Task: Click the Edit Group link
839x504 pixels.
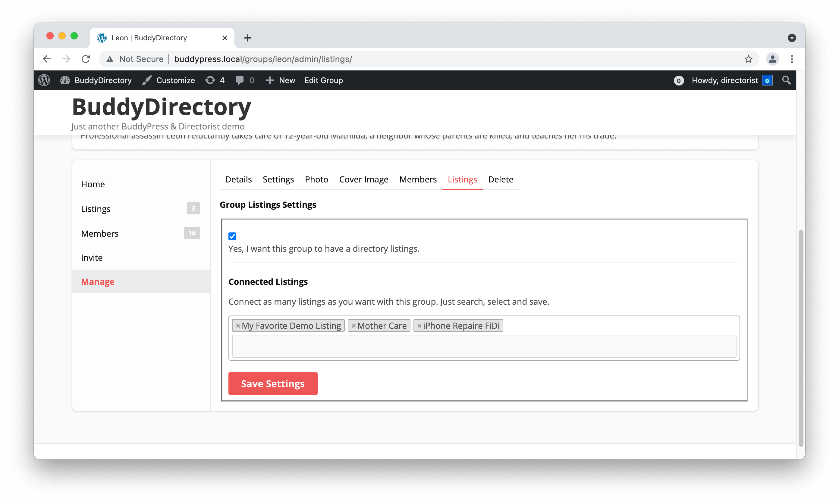Action: 323,80
